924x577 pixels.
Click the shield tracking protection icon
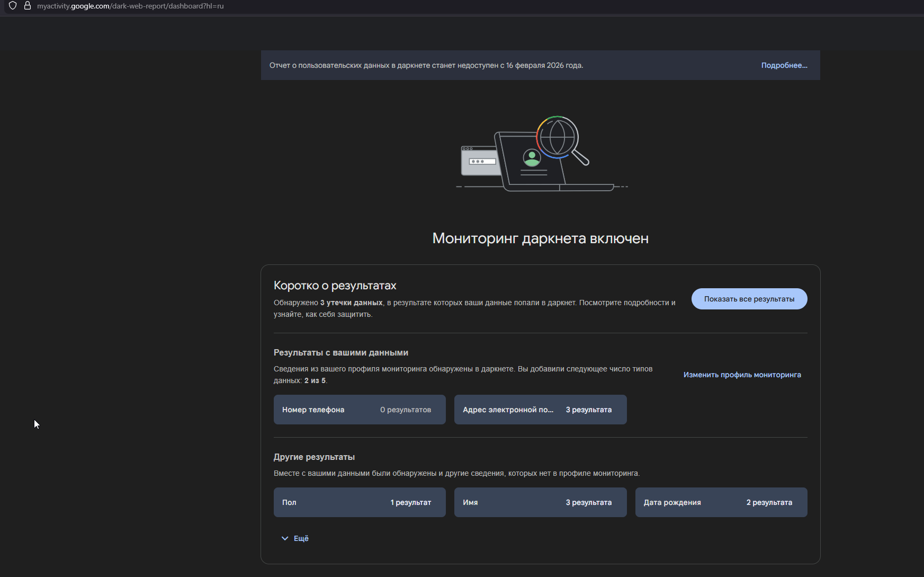pos(13,6)
